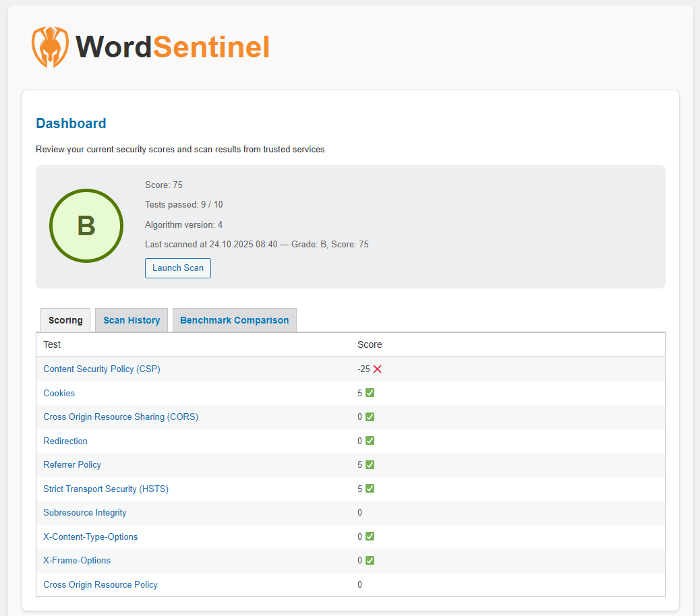Image resolution: width=700 pixels, height=616 pixels.
Task: Click the Subresource Integrity link
Action: click(x=84, y=512)
